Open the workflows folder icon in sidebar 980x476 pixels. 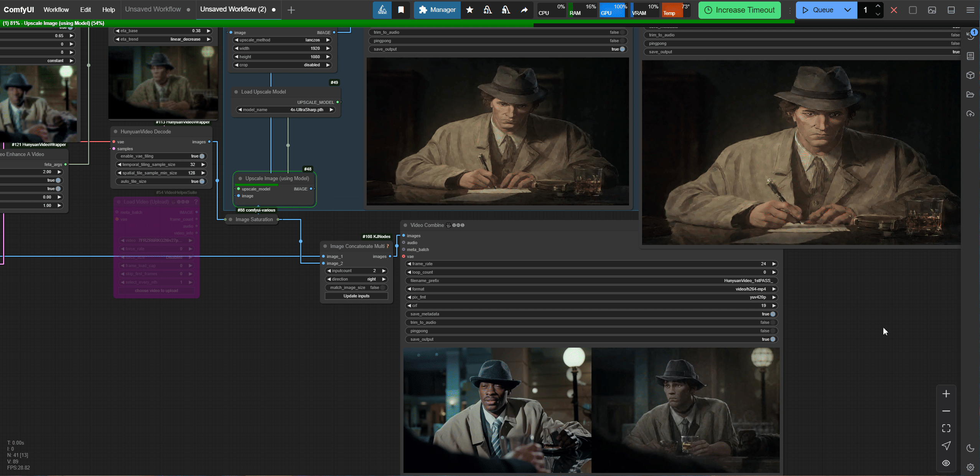970,94
